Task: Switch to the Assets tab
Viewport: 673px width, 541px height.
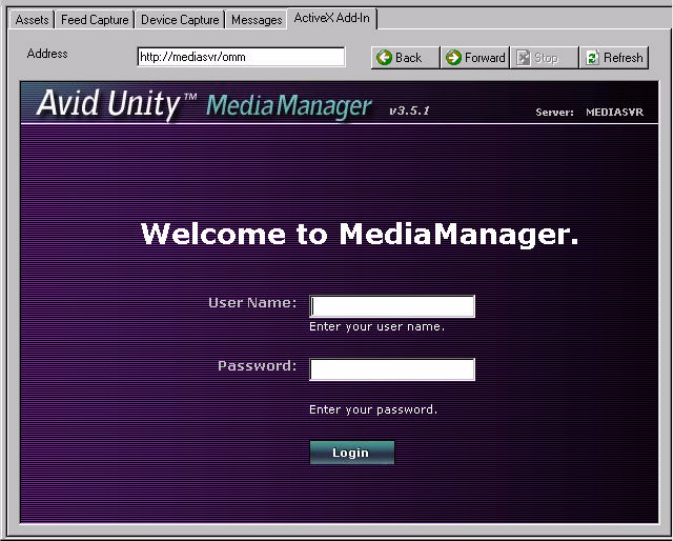Action: pyautogui.click(x=32, y=20)
